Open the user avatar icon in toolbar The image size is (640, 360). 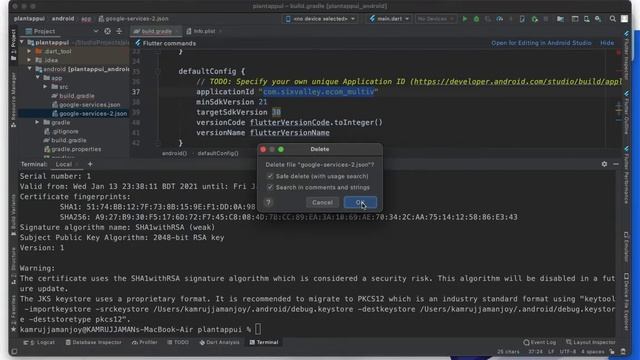point(624,19)
